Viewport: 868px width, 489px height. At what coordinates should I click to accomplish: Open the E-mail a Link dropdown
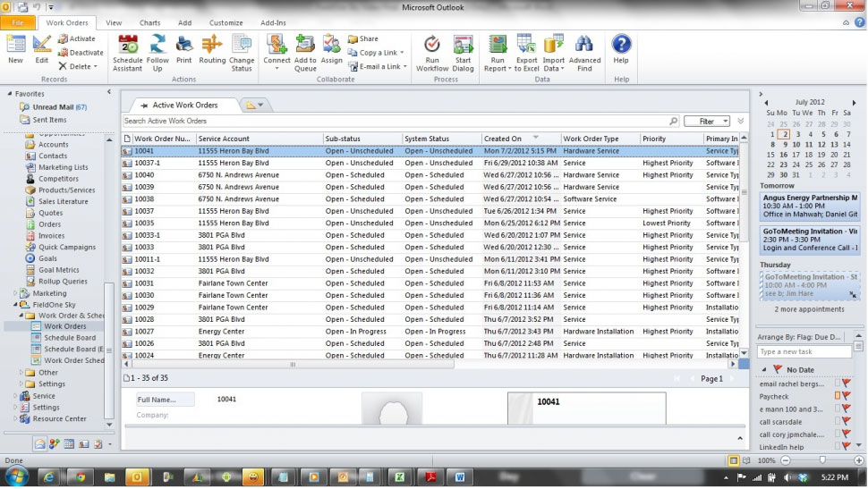pyautogui.click(x=405, y=67)
